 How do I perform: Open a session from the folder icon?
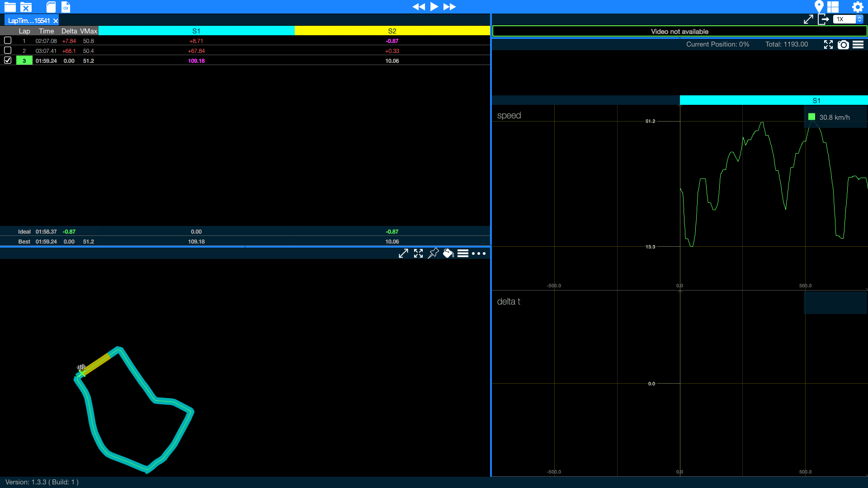[x=9, y=7]
